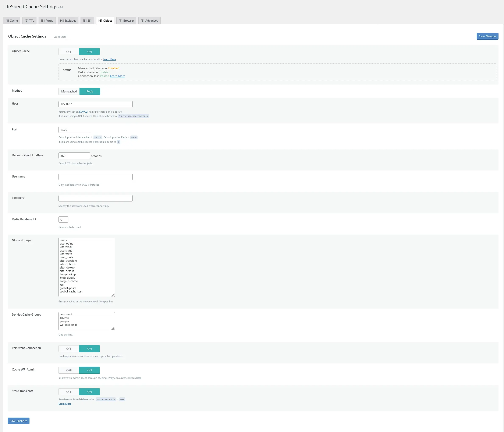Open the [1] Cache tab
Viewport: 504px width, 432px height.
pyautogui.click(x=12, y=20)
